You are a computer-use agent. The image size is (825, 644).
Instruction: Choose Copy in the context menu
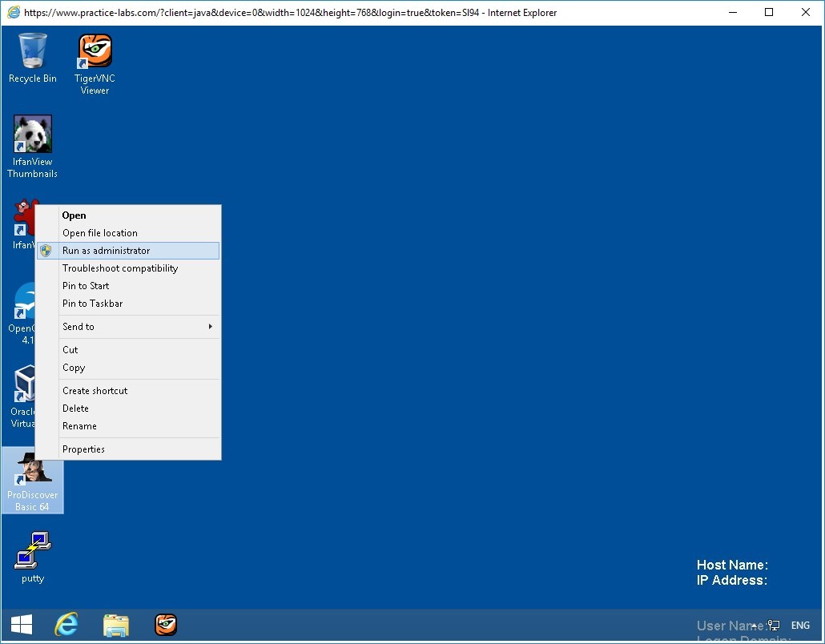pyautogui.click(x=128, y=368)
